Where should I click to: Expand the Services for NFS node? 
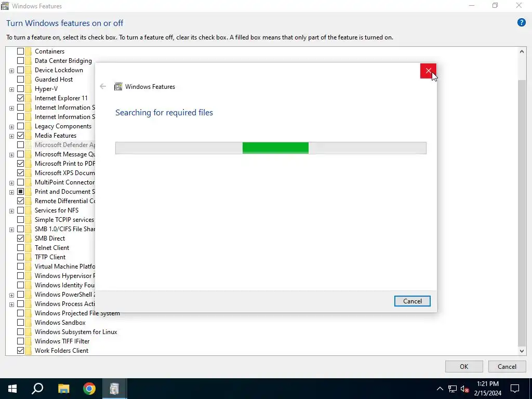(x=11, y=211)
